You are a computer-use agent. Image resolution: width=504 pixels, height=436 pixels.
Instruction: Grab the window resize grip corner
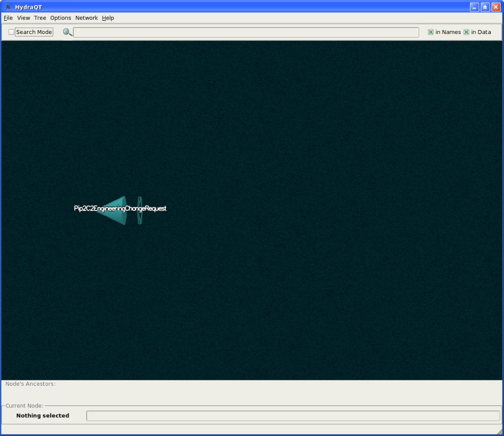(x=500, y=432)
